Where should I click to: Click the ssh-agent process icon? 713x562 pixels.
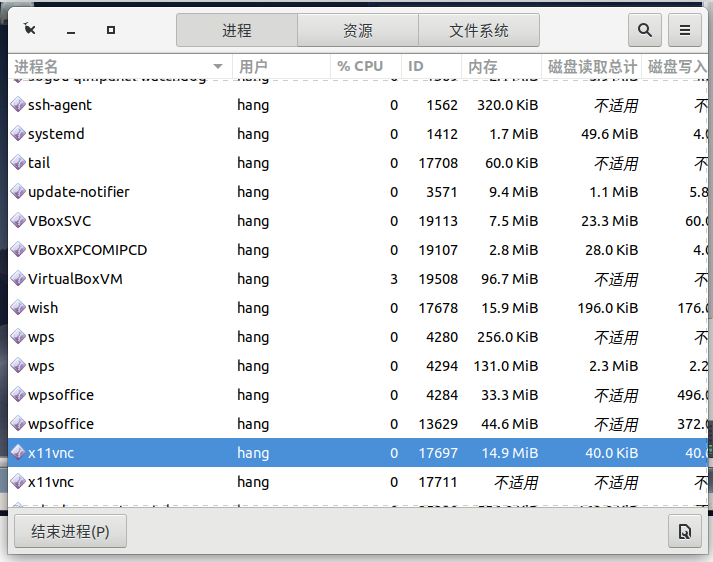(18, 105)
